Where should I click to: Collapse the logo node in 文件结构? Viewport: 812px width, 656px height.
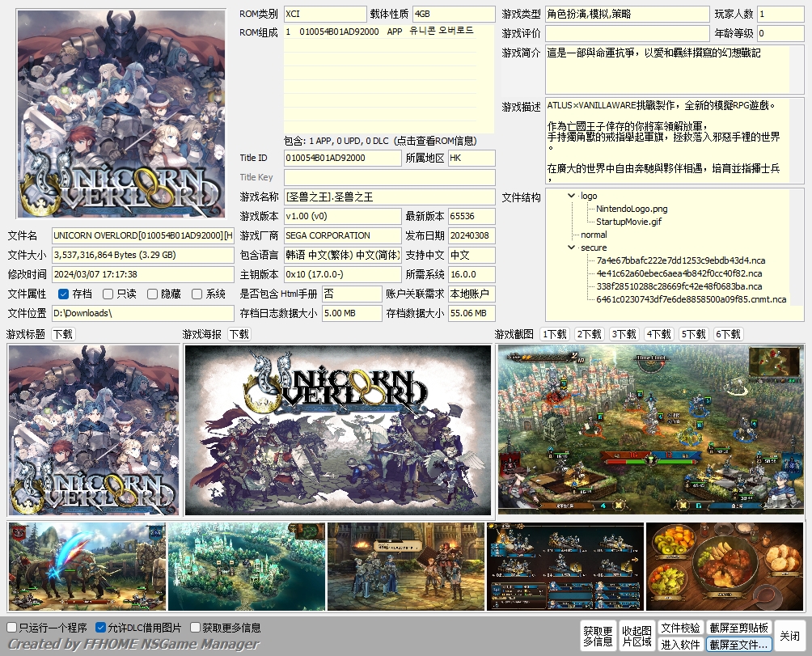tap(572, 195)
